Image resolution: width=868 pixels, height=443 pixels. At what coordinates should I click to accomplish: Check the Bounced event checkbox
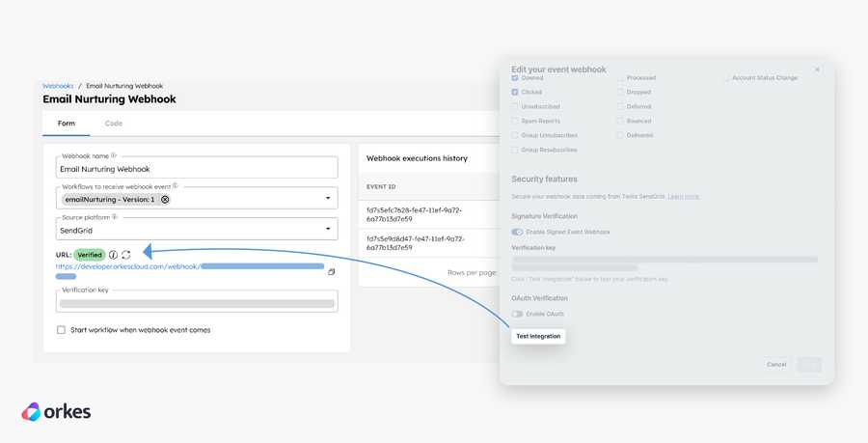pos(620,121)
